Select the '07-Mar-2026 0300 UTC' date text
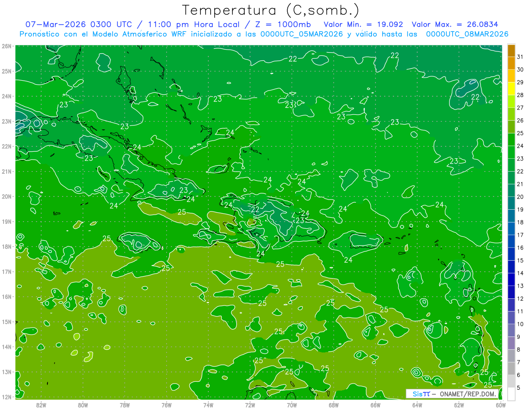 point(78,24)
